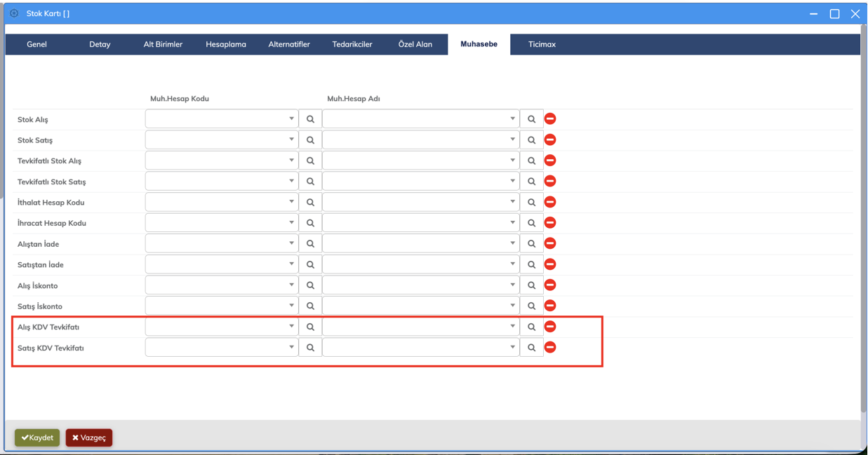Open the Tedarikciler tab
Screen dimensions: 868x455
point(352,44)
